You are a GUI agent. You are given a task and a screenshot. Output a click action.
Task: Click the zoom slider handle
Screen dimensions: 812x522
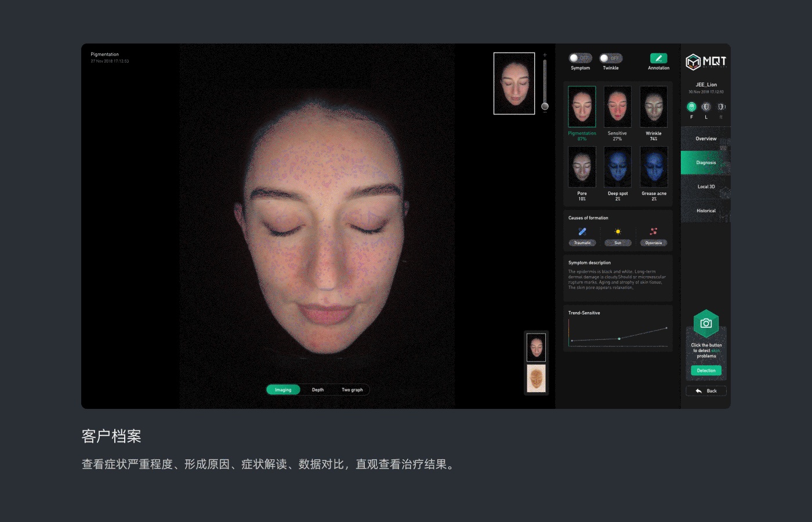tap(545, 106)
